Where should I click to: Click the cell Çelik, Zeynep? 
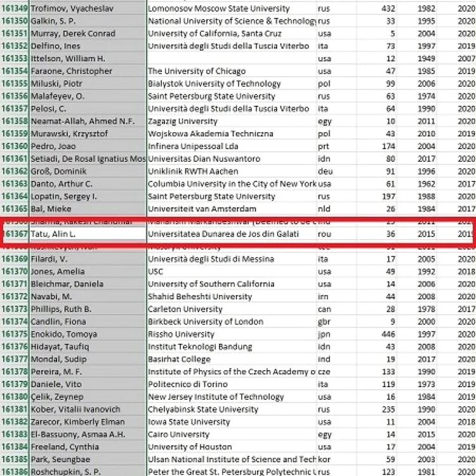(88, 397)
